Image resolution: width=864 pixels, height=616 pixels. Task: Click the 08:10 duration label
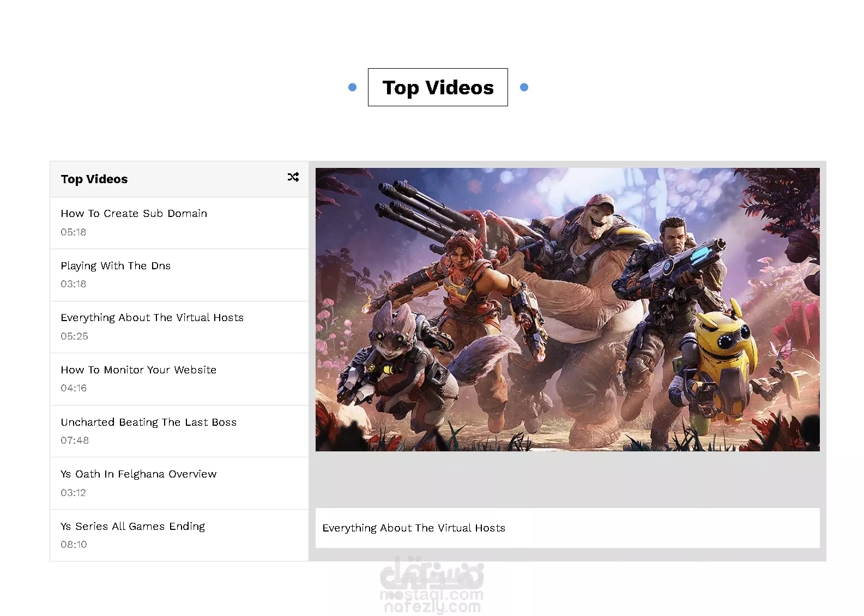pos(74,545)
